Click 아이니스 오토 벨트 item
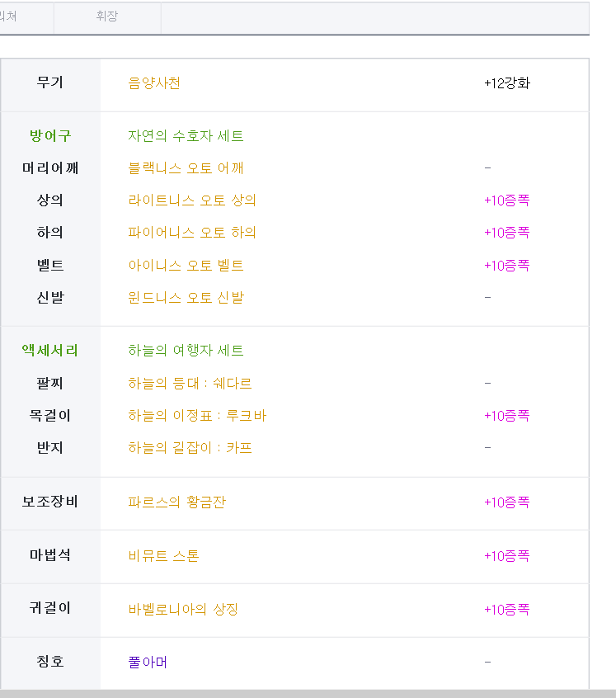Viewport: 616px width, 698px height. pos(186,266)
